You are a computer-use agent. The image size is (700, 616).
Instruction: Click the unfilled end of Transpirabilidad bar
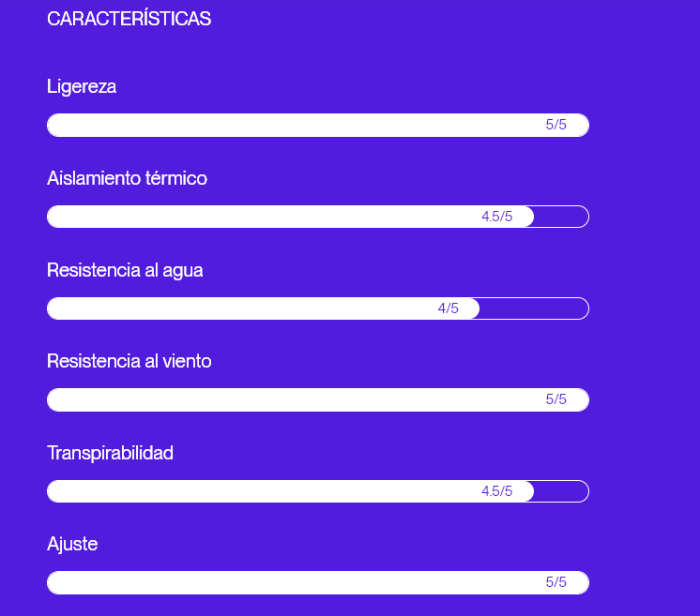point(561,491)
